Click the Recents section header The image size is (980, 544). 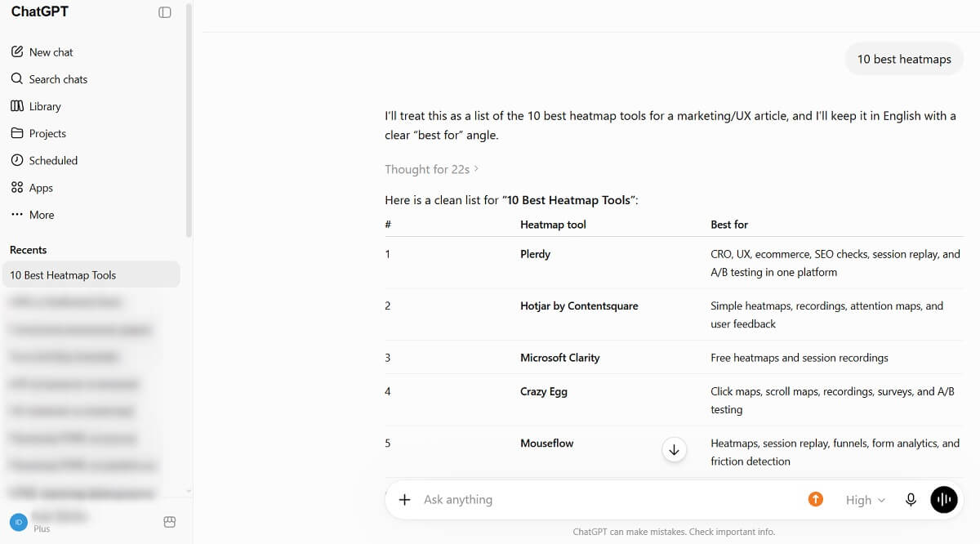coord(28,250)
